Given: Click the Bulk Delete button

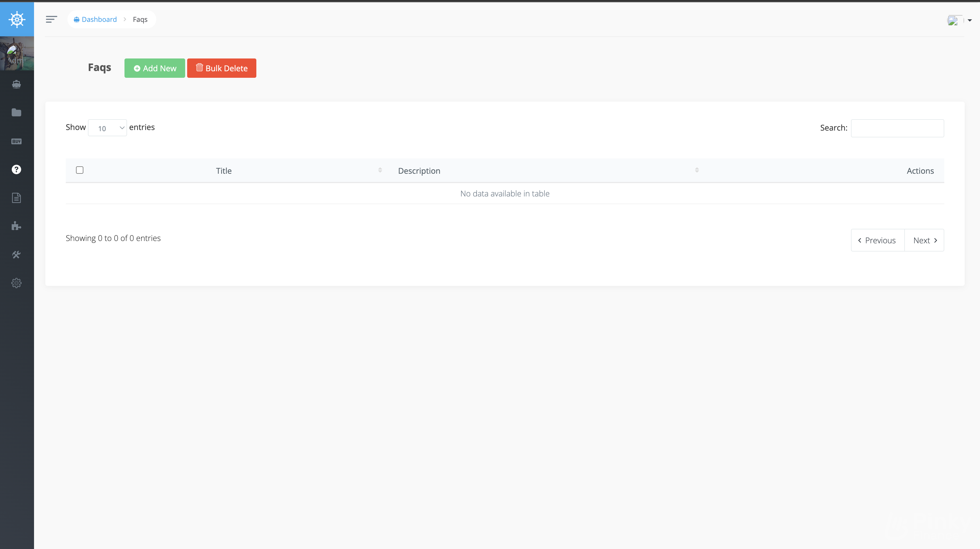Looking at the screenshot, I should pyautogui.click(x=221, y=68).
